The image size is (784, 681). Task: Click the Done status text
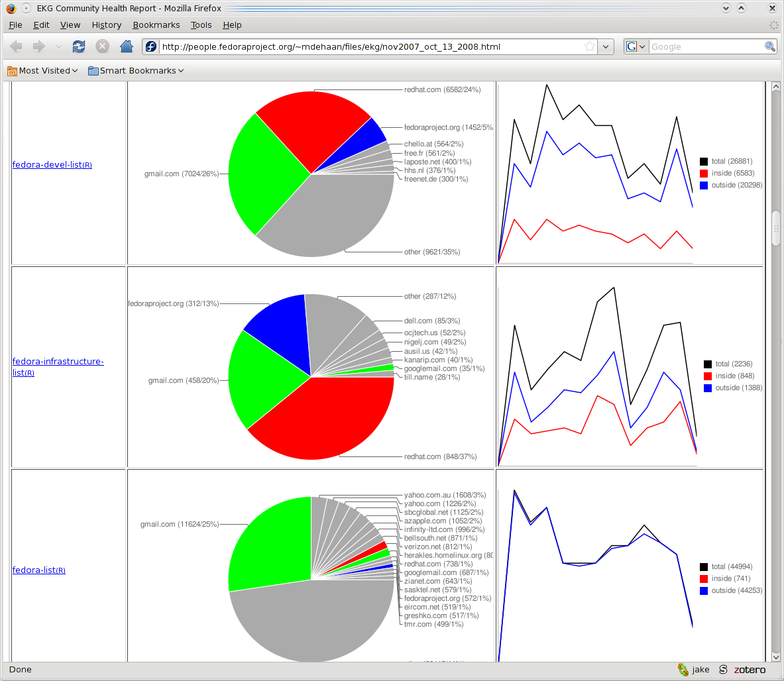pos(20,670)
